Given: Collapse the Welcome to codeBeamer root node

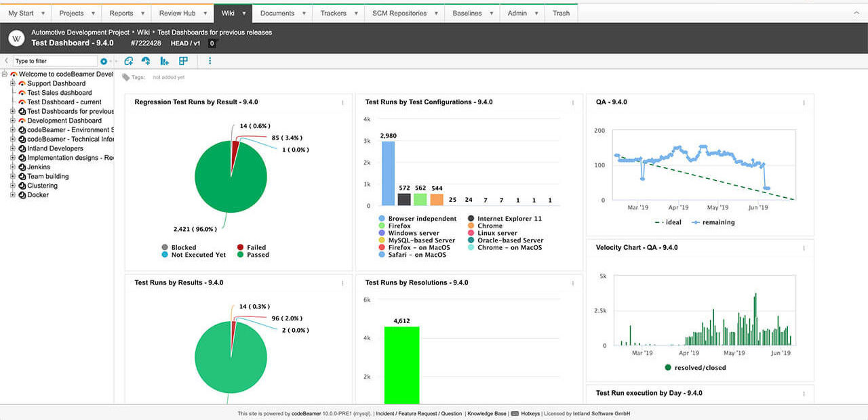Looking at the screenshot, I should (x=5, y=74).
